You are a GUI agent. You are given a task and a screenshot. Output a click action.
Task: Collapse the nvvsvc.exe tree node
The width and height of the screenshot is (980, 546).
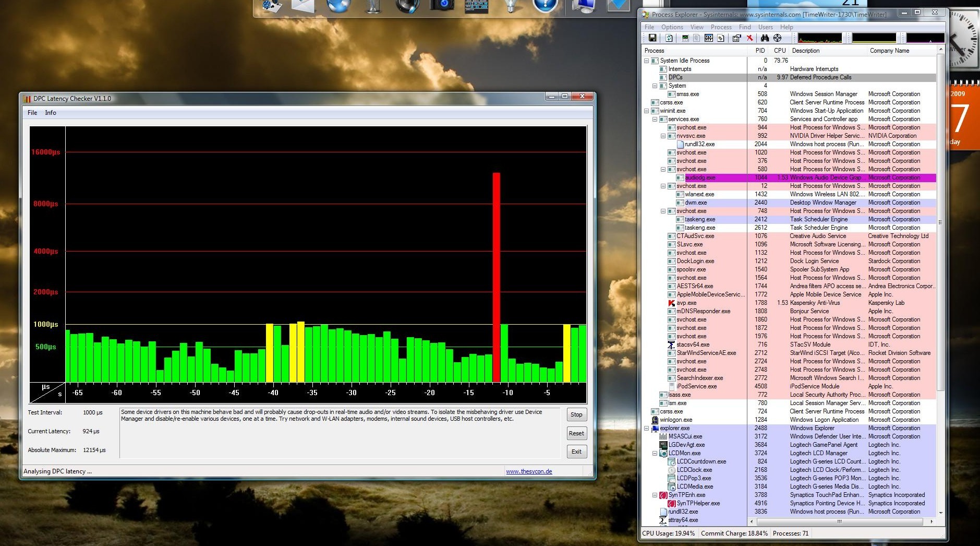coord(663,136)
